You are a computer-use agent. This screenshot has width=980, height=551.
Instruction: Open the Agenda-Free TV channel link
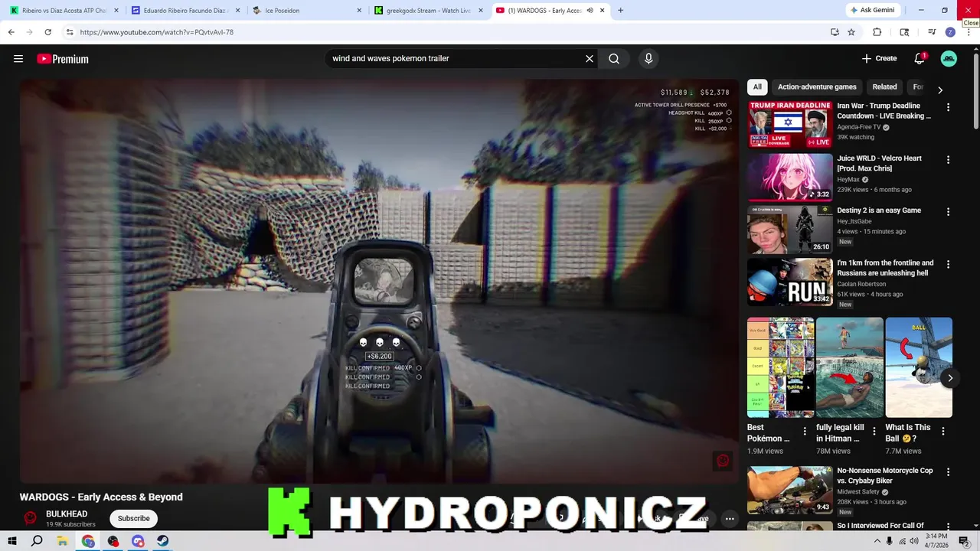click(859, 127)
